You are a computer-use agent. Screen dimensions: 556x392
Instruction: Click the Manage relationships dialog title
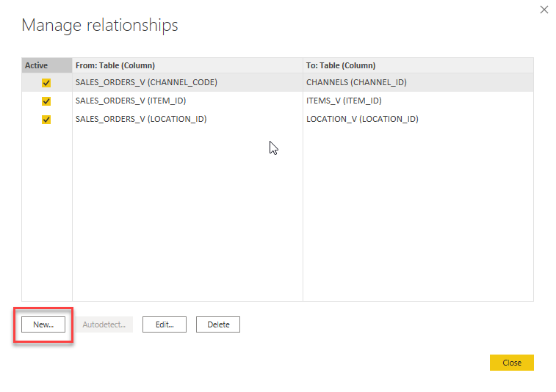point(100,25)
